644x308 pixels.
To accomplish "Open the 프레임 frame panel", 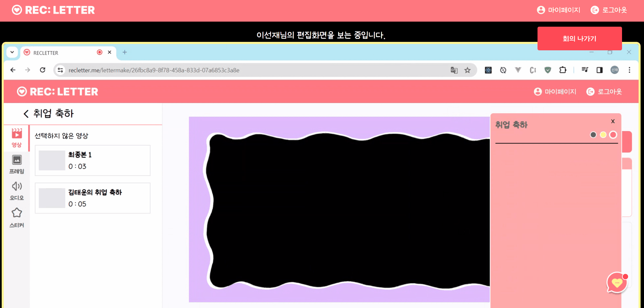I will click(x=17, y=164).
